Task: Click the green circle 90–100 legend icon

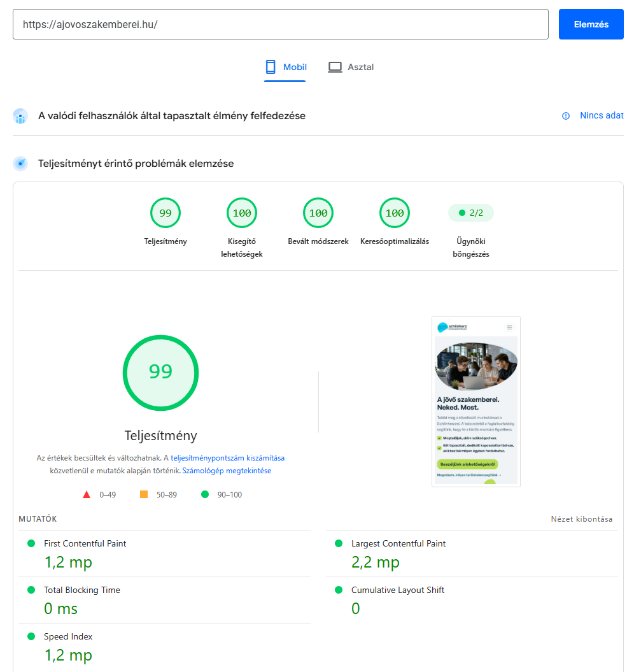Action: click(205, 494)
